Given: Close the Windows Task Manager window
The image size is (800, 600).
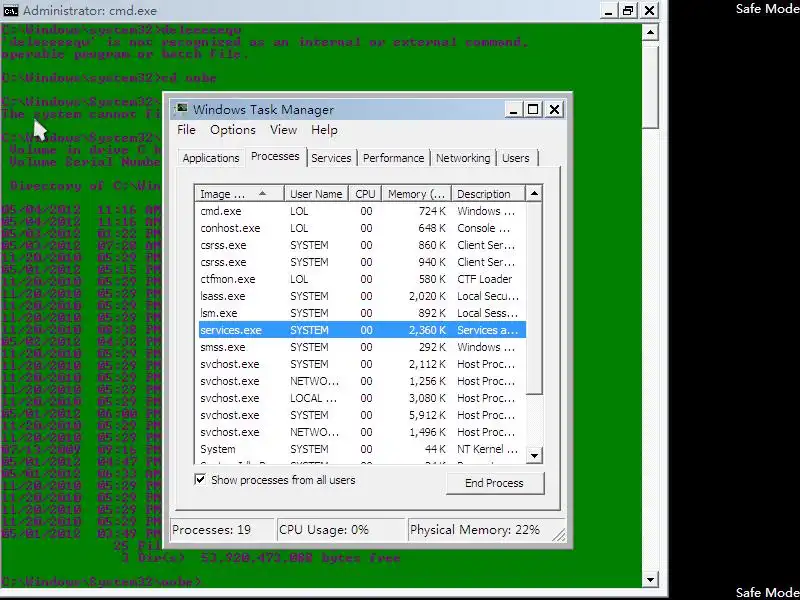Looking at the screenshot, I should tap(554, 109).
